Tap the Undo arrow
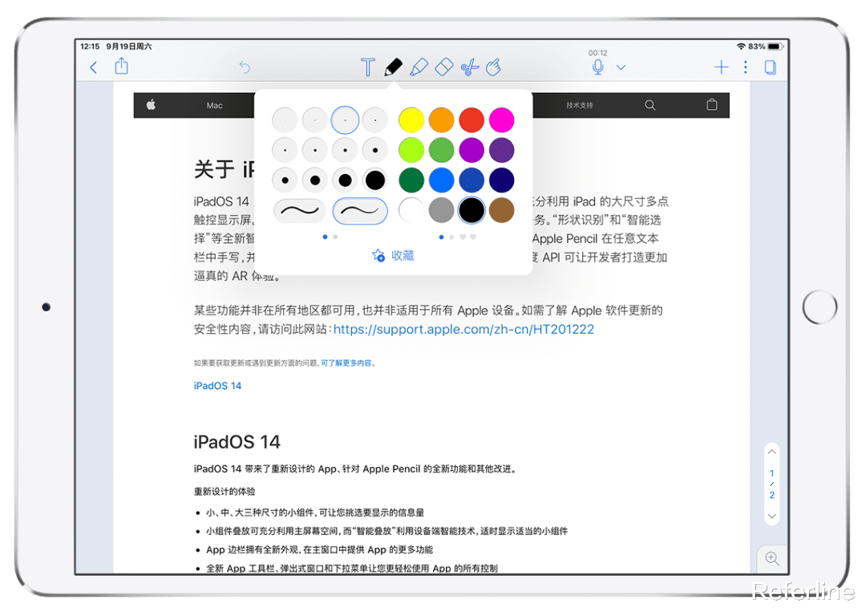Image resolution: width=866 pixels, height=616 pixels. [x=245, y=67]
